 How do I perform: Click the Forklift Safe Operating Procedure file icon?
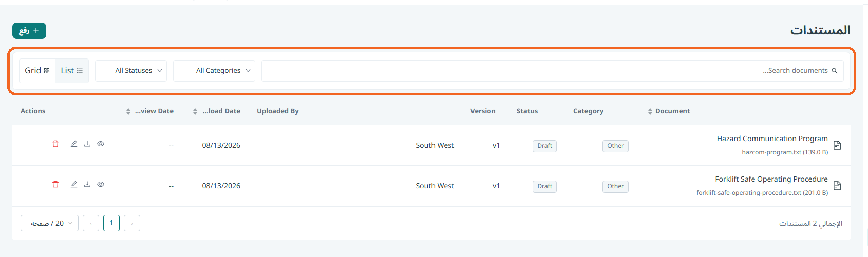coord(837,186)
